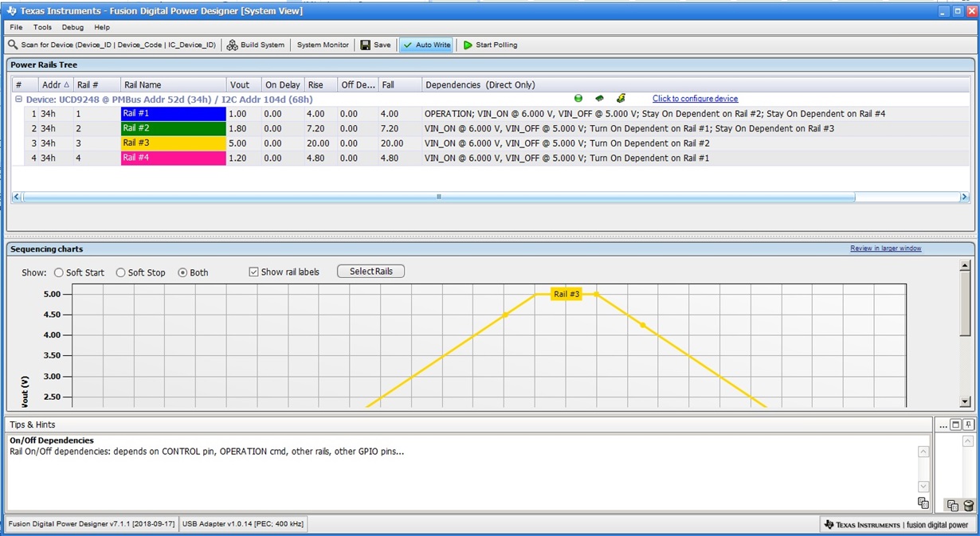
Task: Click the copy icon in Tips & Hints panel
Action: tap(923, 503)
